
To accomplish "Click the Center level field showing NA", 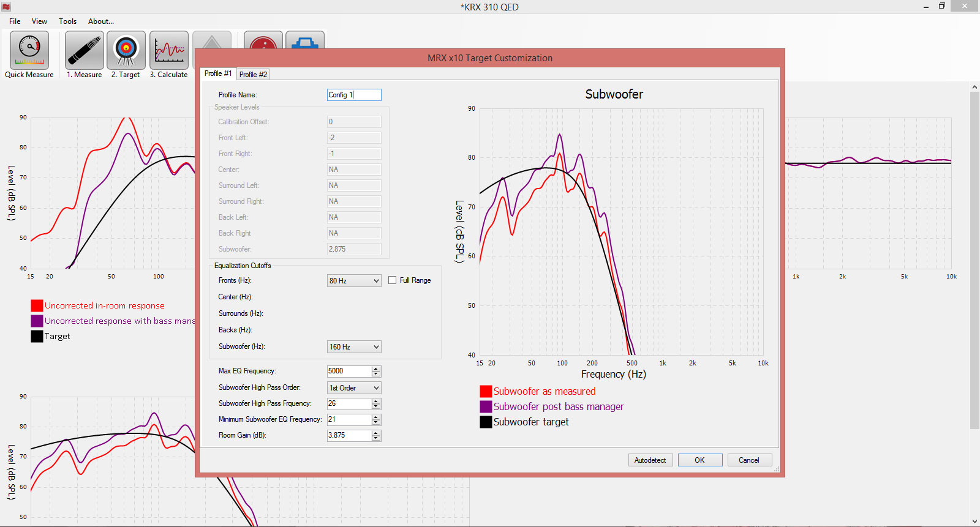I will (x=354, y=170).
